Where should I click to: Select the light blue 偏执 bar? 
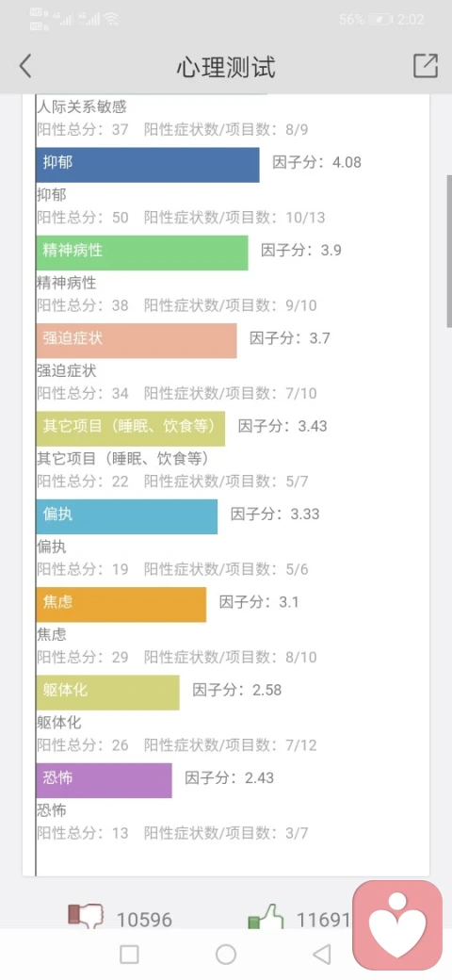pyautogui.click(x=127, y=516)
